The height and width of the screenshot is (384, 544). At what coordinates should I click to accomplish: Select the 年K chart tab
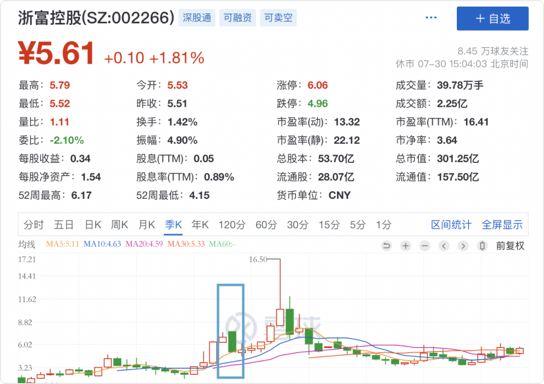click(200, 225)
